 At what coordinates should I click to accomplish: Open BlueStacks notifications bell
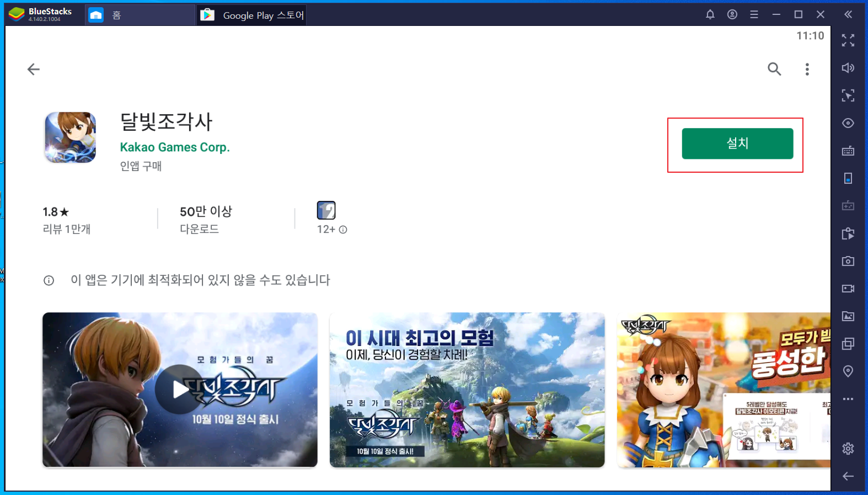click(x=710, y=14)
